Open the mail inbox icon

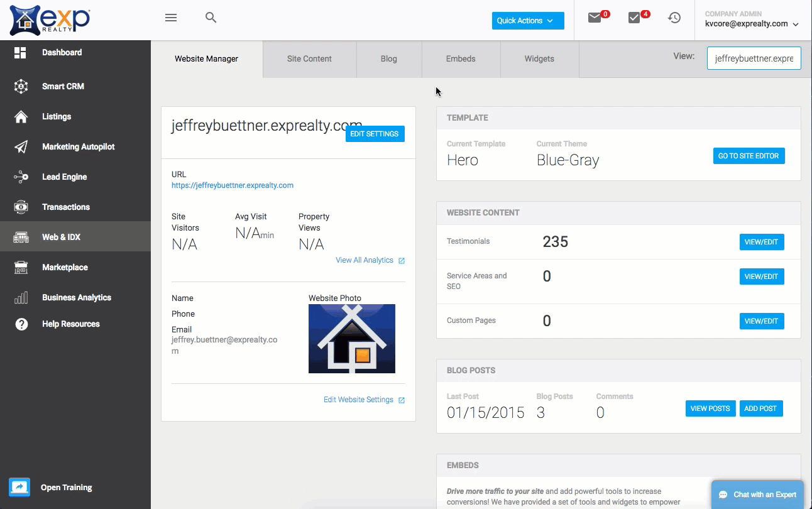click(x=595, y=18)
